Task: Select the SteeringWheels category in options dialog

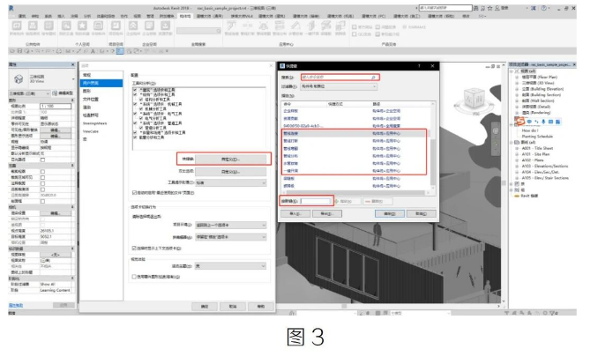Action: (x=94, y=123)
